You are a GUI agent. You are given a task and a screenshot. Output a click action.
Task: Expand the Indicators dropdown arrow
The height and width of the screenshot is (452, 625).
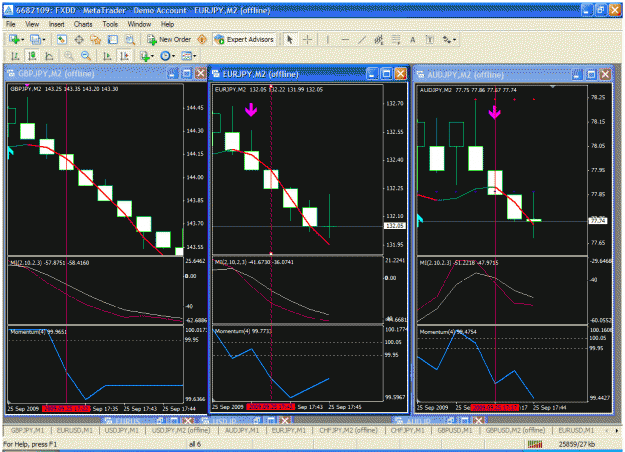[152, 56]
